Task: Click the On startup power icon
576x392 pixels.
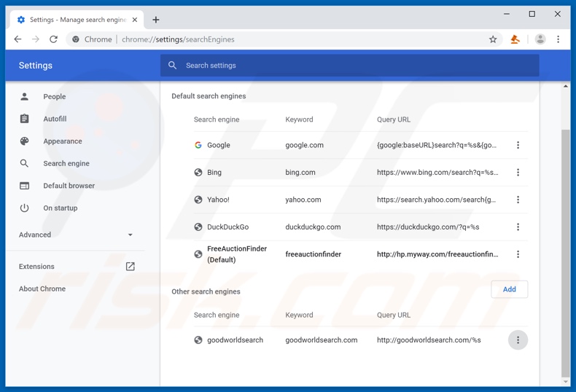Action: [24, 208]
